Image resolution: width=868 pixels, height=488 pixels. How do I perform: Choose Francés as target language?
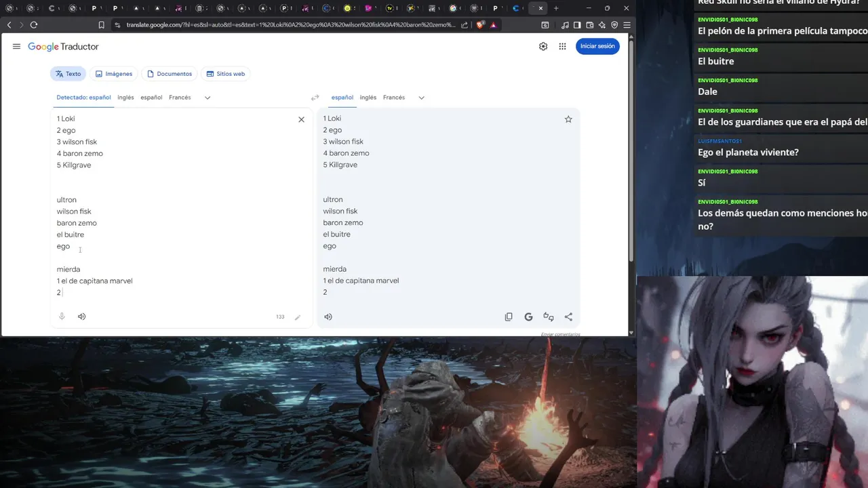point(394,98)
